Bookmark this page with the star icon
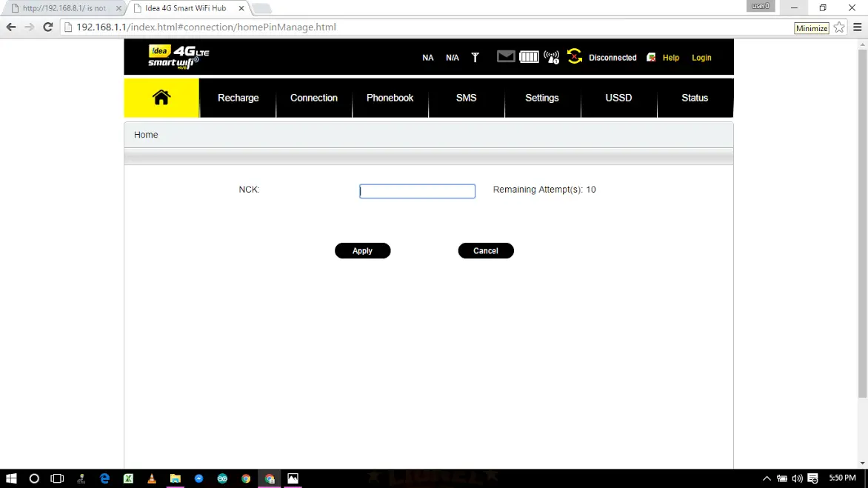Image resolution: width=868 pixels, height=488 pixels. 839,27
